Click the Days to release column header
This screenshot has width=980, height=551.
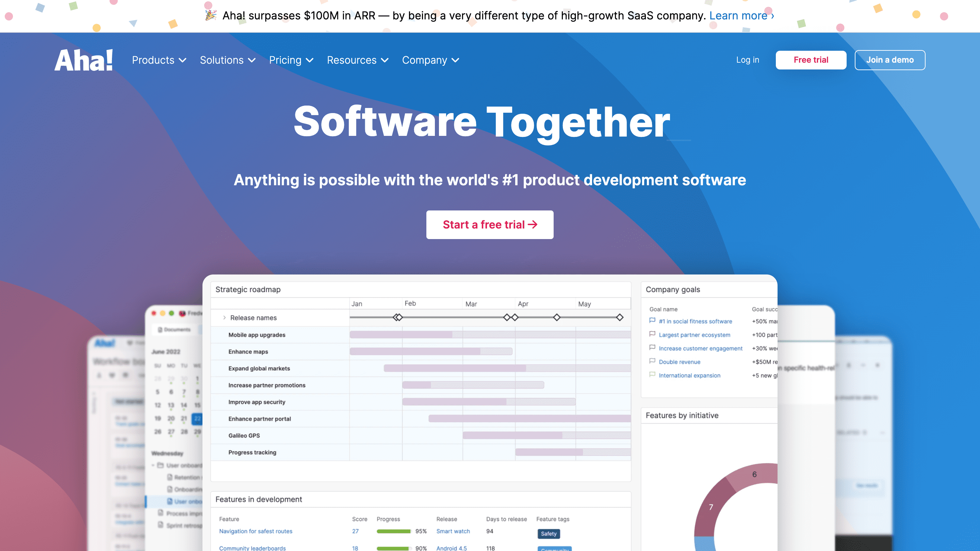pyautogui.click(x=506, y=519)
